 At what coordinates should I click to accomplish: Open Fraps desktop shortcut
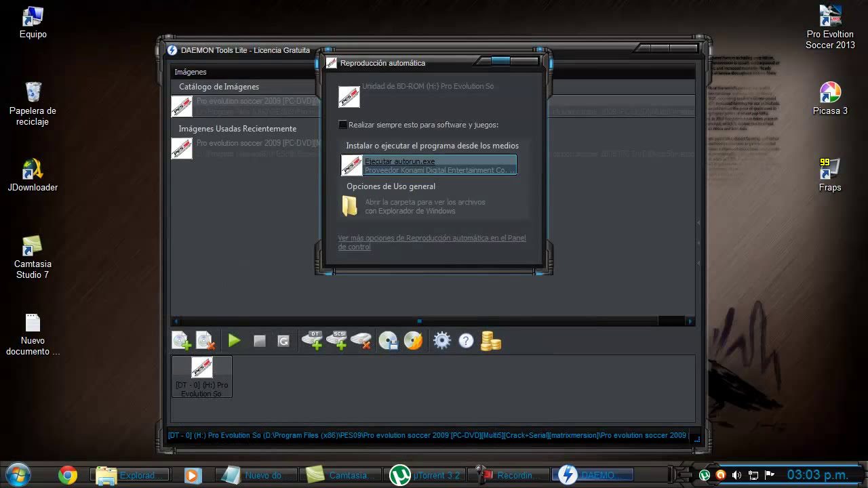(830, 175)
